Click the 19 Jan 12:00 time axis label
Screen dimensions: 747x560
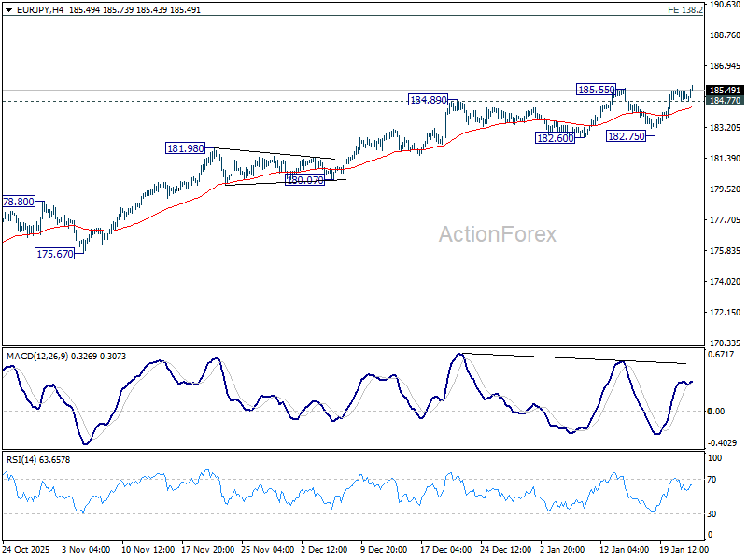click(x=684, y=550)
